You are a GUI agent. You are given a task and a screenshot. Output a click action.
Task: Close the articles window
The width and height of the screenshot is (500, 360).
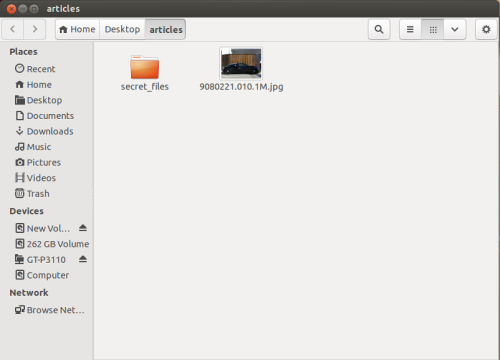pyautogui.click(x=11, y=9)
